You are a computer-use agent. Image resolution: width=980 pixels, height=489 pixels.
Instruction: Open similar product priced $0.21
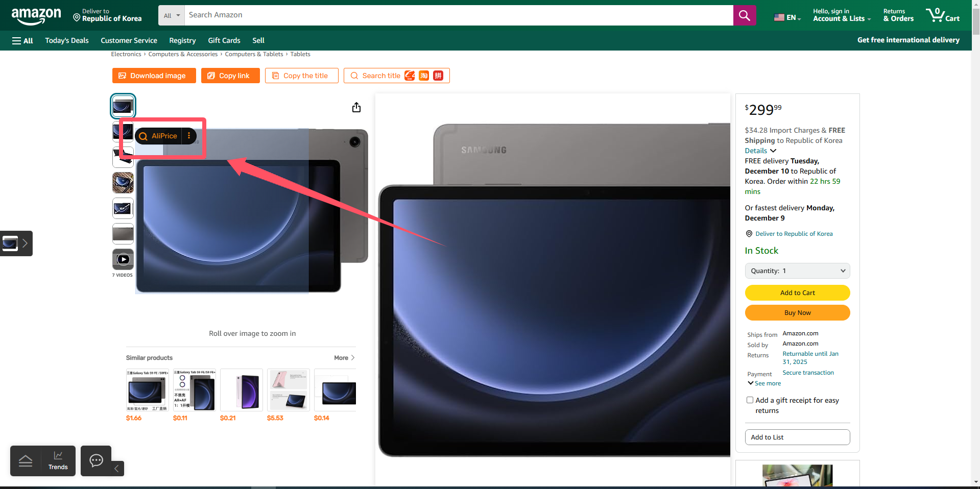tap(242, 390)
